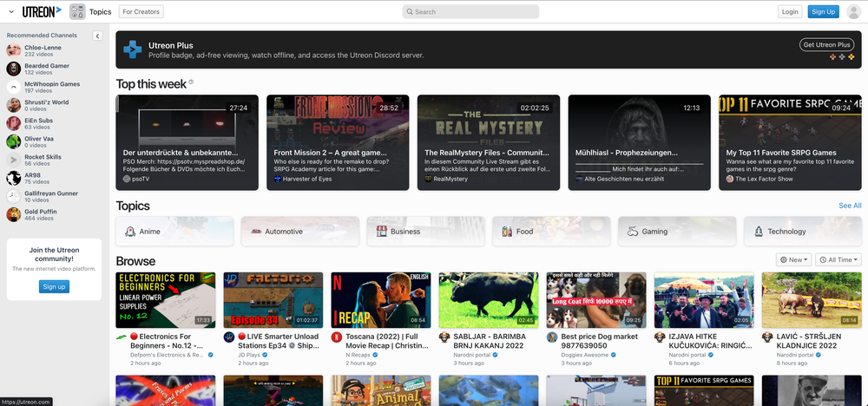This screenshot has height=406, width=868.
Task: Open the Topics menu item
Action: [100, 11]
